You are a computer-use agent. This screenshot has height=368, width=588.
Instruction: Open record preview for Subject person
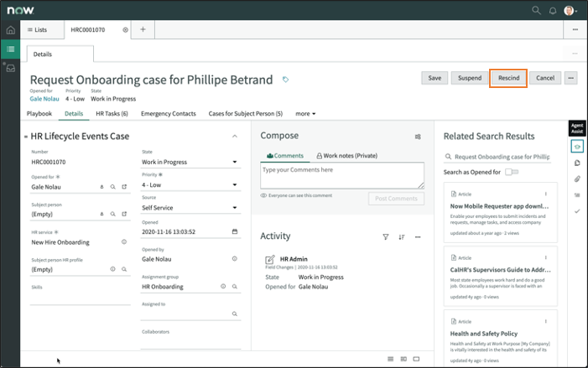coord(124,214)
